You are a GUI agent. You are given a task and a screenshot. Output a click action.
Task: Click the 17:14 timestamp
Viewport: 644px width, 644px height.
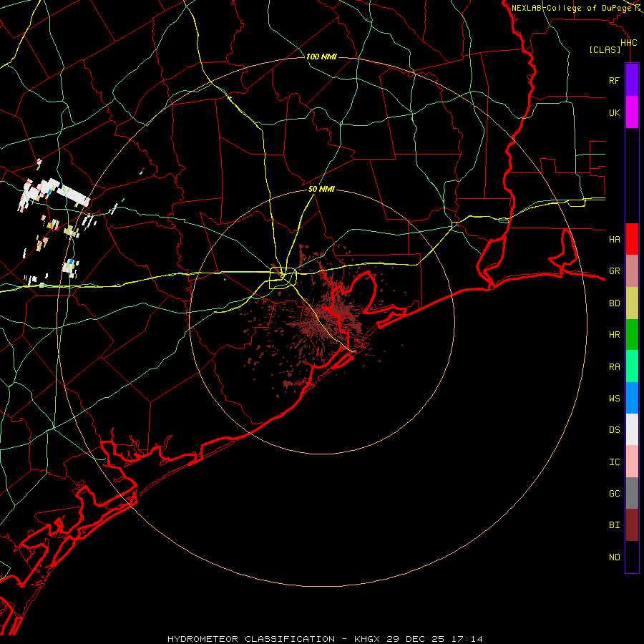[x=466, y=639]
